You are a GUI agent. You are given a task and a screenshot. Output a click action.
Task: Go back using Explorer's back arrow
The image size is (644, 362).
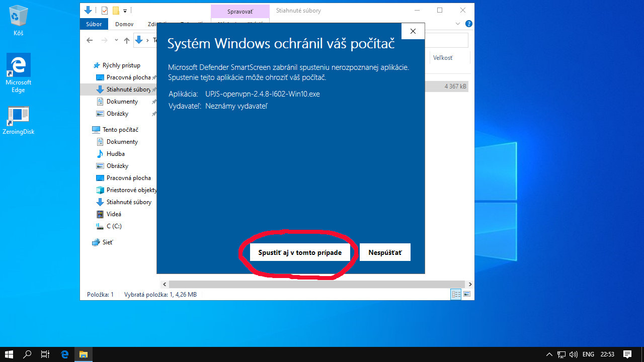90,40
